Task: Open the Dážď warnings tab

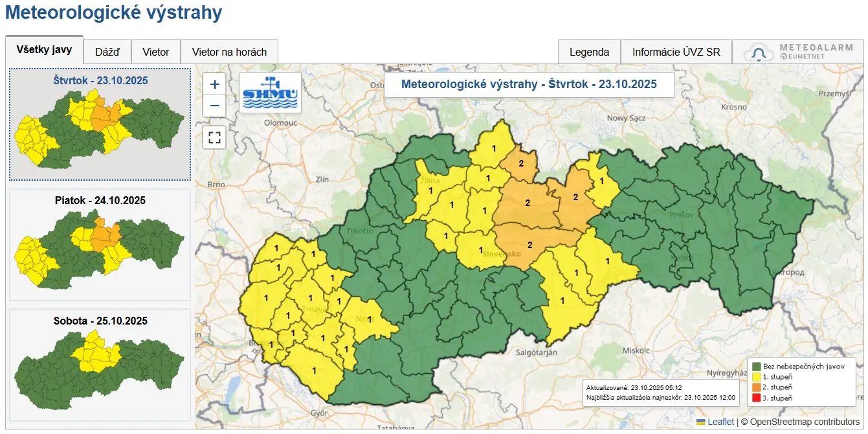Action: point(107,52)
